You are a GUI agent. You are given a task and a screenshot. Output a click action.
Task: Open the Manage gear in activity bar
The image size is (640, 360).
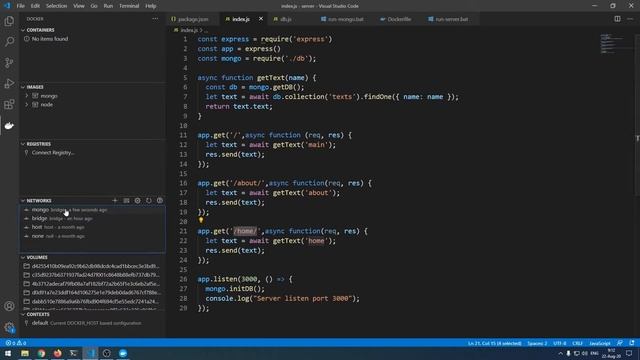[x=9, y=327]
